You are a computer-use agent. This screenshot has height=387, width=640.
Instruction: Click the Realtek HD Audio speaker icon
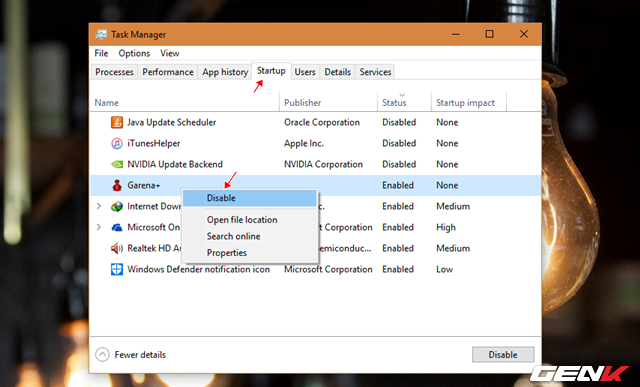tap(117, 248)
